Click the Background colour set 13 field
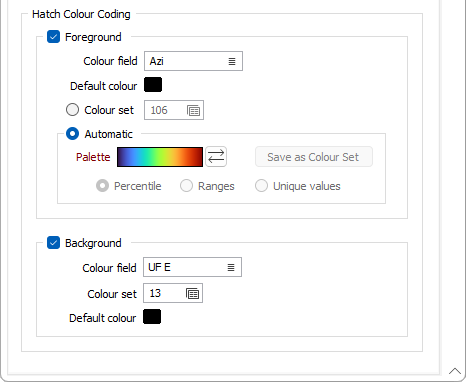The height and width of the screenshot is (382, 466). coord(173,293)
